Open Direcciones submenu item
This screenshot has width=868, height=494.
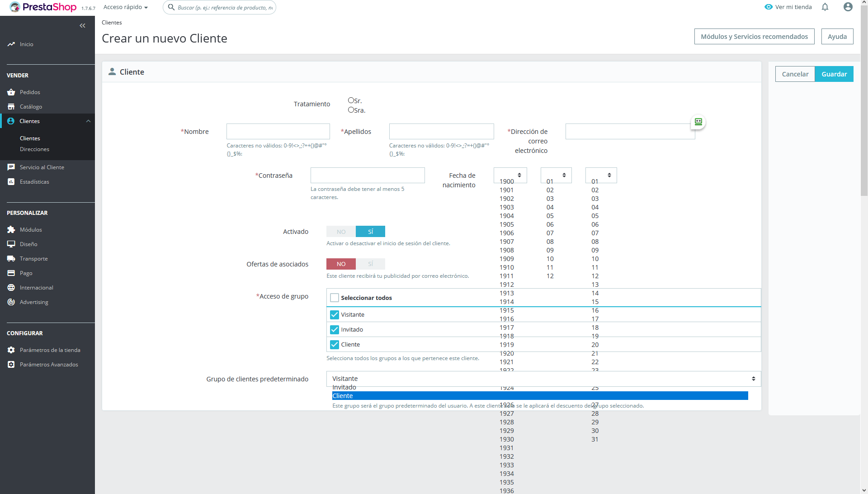34,149
